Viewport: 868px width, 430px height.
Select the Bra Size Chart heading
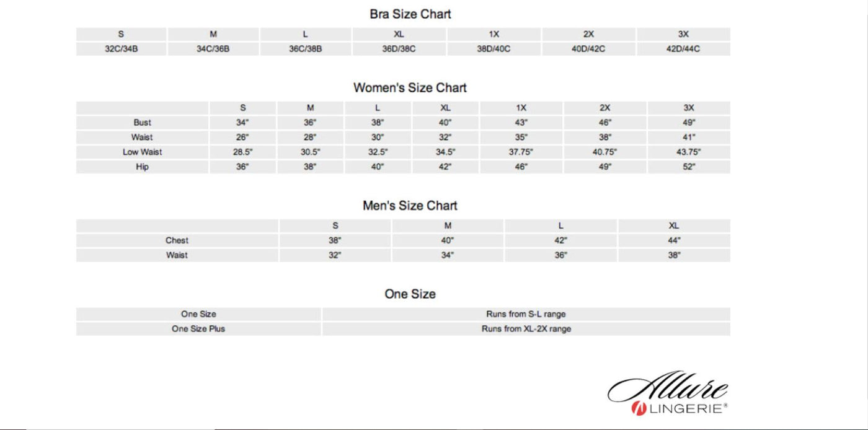[410, 14]
